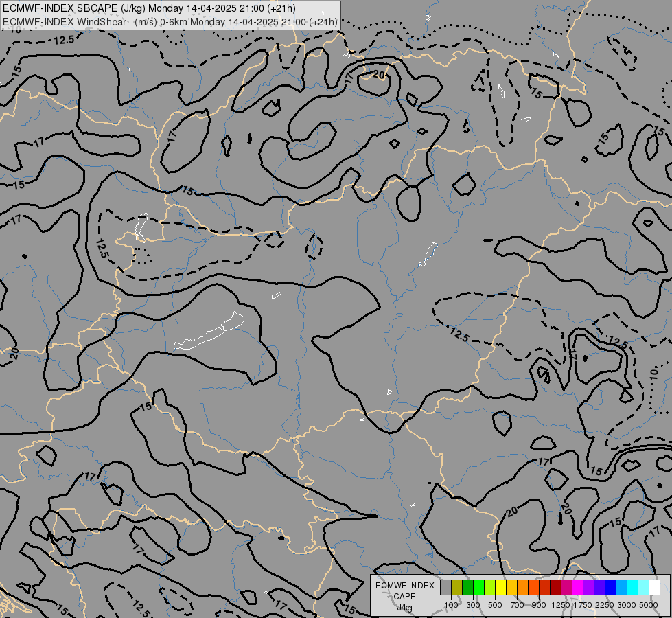
Task: Choose the bright green swatch after the 300 tick
Action: point(478,587)
